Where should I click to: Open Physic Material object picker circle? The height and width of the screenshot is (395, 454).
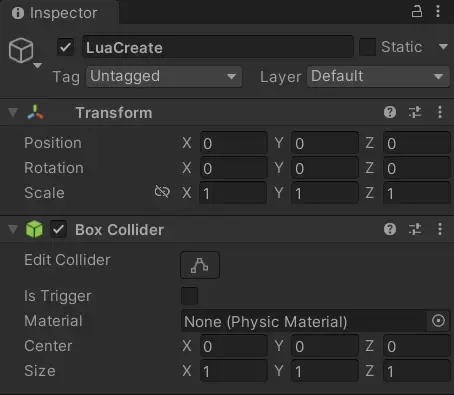tap(438, 321)
